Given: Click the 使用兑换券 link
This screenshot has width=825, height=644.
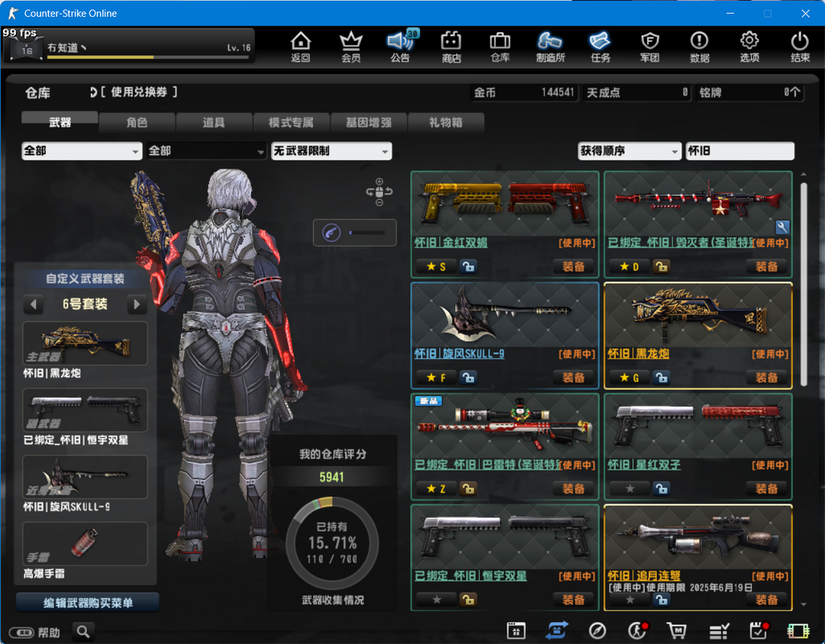Looking at the screenshot, I should coord(139,92).
